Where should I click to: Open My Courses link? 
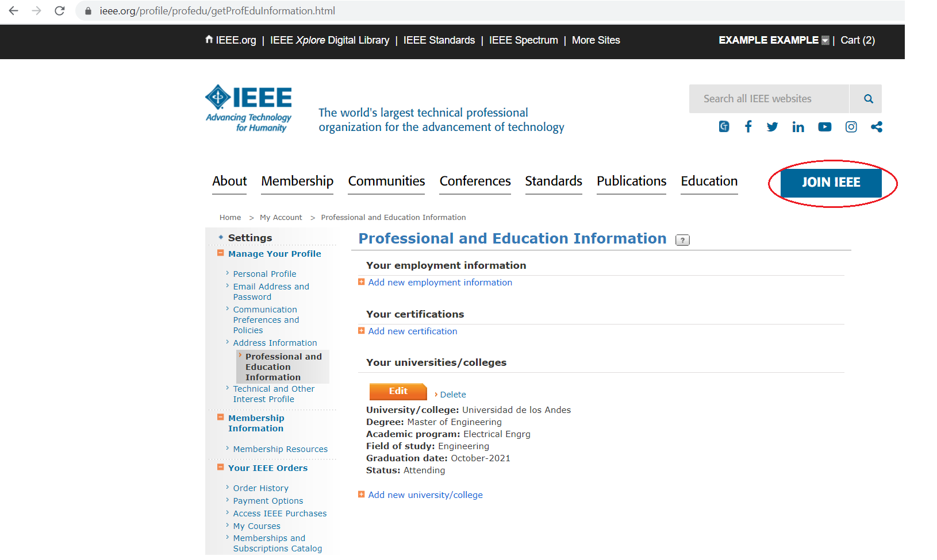tap(256, 526)
